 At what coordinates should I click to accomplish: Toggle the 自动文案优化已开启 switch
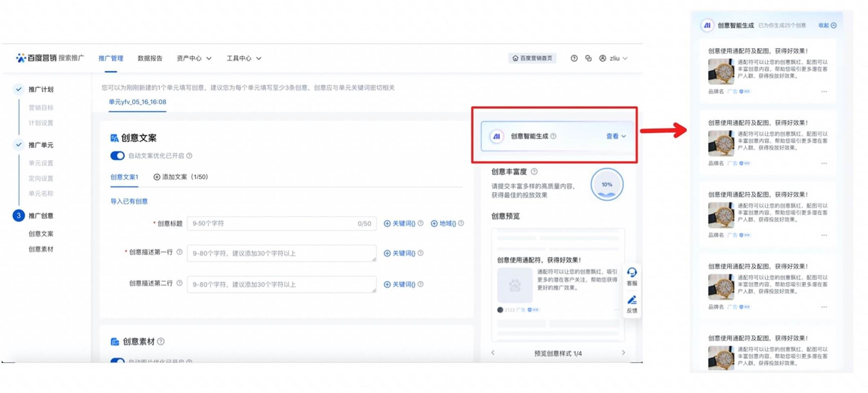[118, 155]
